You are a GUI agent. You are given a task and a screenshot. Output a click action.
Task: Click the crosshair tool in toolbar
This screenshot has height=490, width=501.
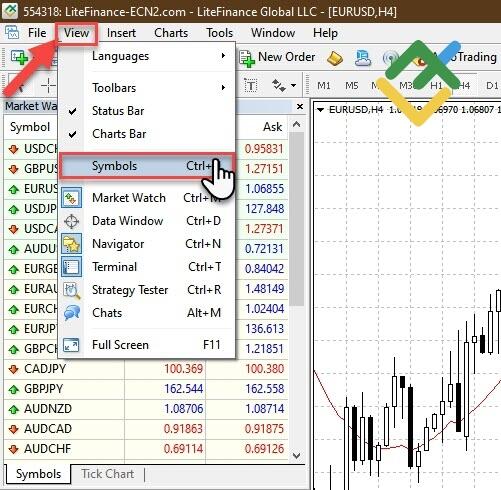coord(48,86)
